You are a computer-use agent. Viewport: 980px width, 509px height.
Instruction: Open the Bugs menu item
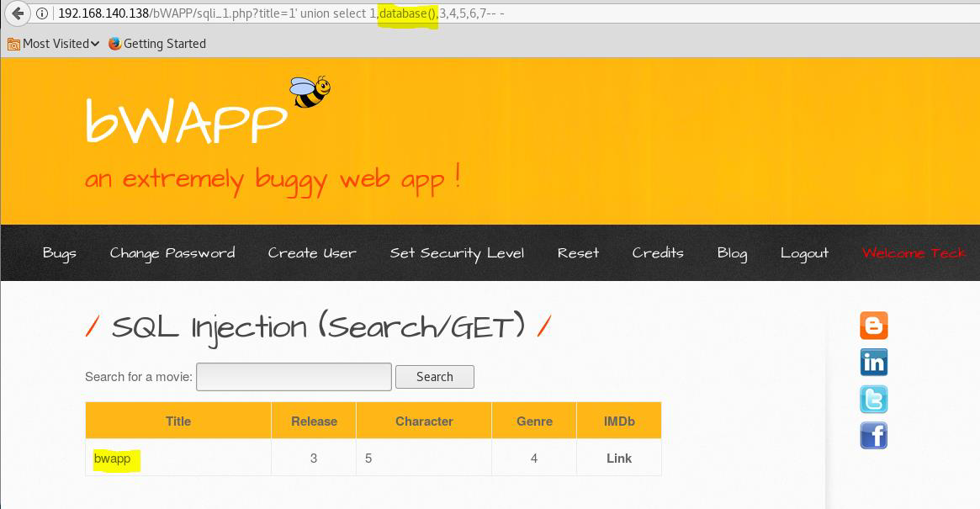(x=60, y=253)
